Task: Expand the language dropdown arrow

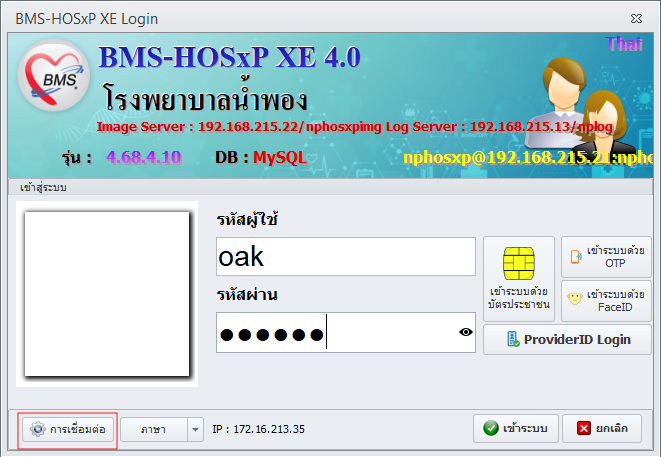Action: pos(195,429)
